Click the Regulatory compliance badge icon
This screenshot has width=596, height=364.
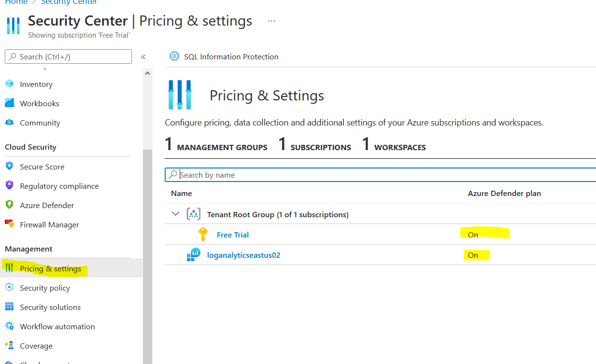[9, 186]
